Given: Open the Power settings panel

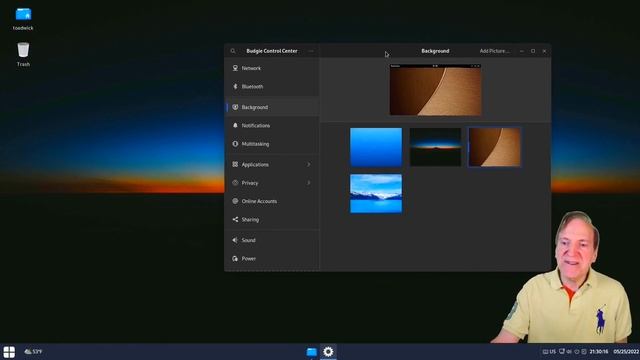Looking at the screenshot, I should click(272, 258).
